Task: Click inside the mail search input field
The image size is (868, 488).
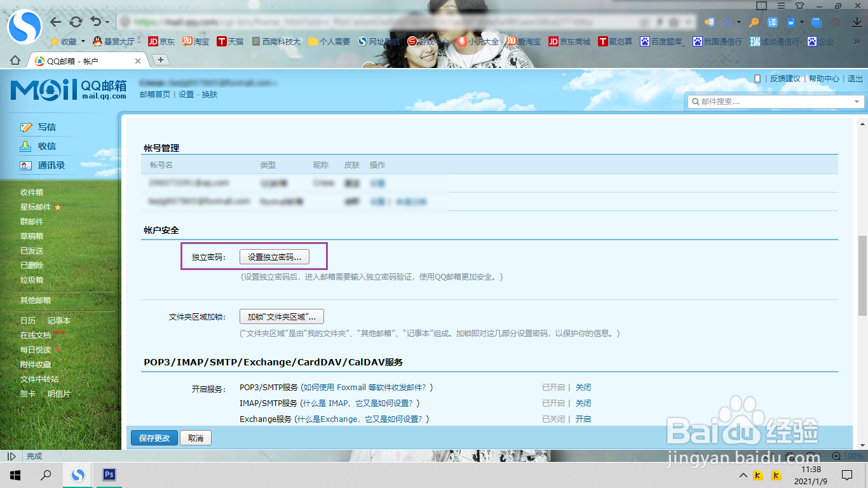Action: (x=763, y=101)
